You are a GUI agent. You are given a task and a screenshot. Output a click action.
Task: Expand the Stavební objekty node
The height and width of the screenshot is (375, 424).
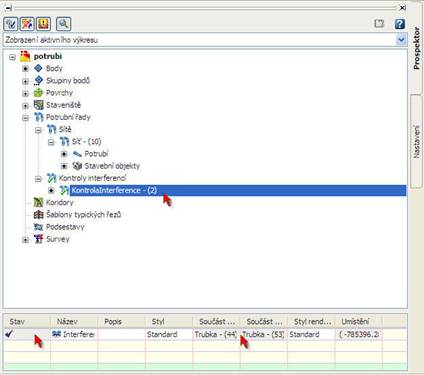click(x=64, y=166)
